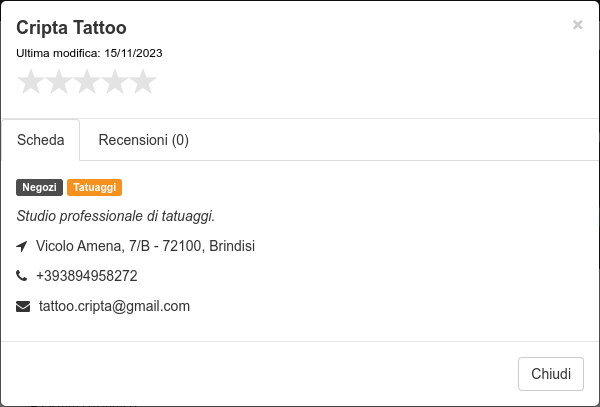Click the second rating star
Screen dimensions: 600x407
pos(59,81)
